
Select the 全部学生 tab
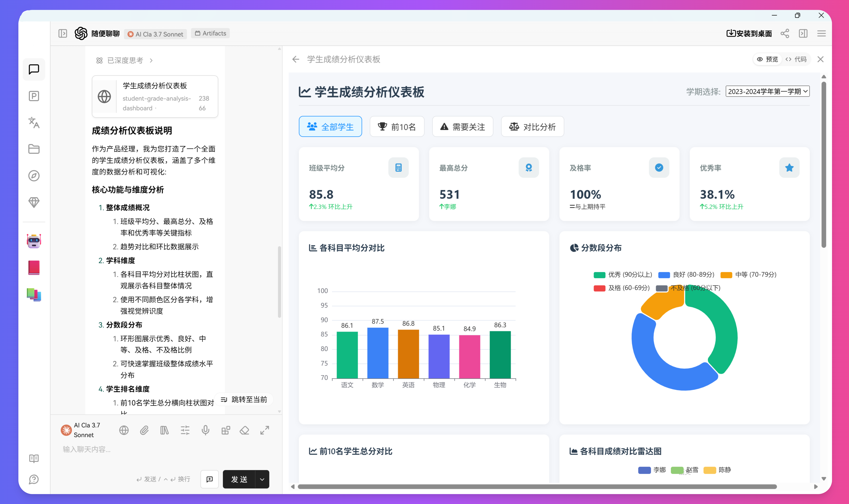point(330,127)
